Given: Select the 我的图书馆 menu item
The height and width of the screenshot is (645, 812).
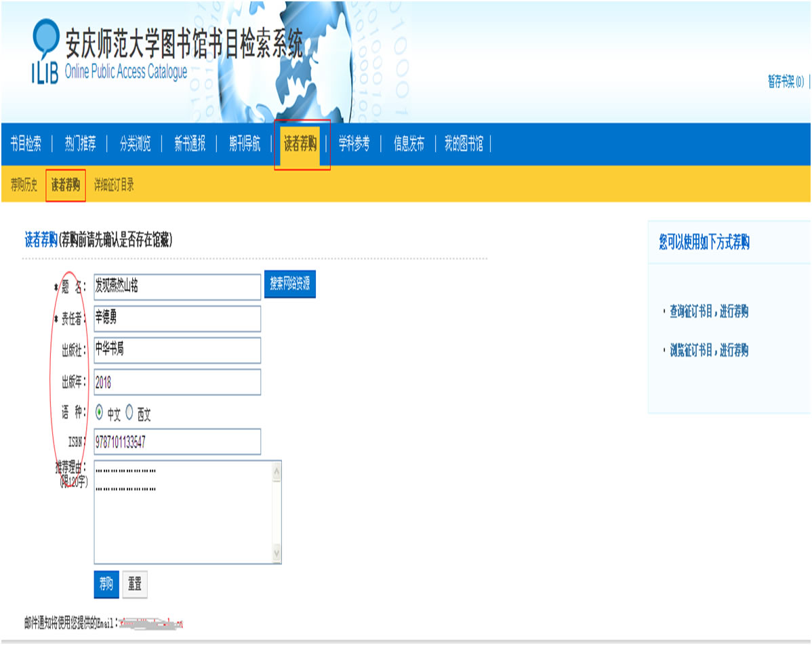Looking at the screenshot, I should click(x=464, y=144).
